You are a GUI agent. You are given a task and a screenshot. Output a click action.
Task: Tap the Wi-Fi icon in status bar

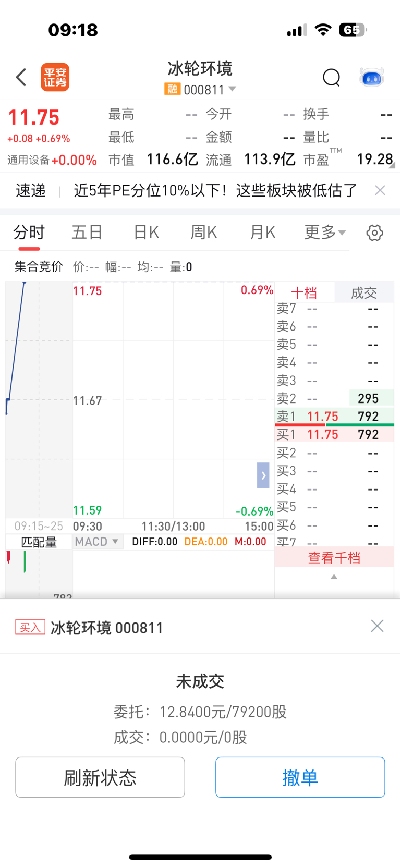(x=323, y=30)
